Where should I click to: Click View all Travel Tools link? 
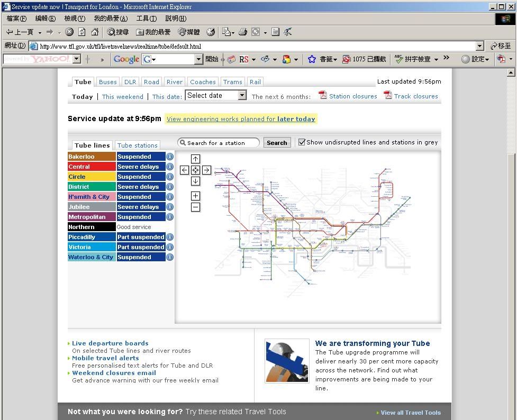click(411, 413)
